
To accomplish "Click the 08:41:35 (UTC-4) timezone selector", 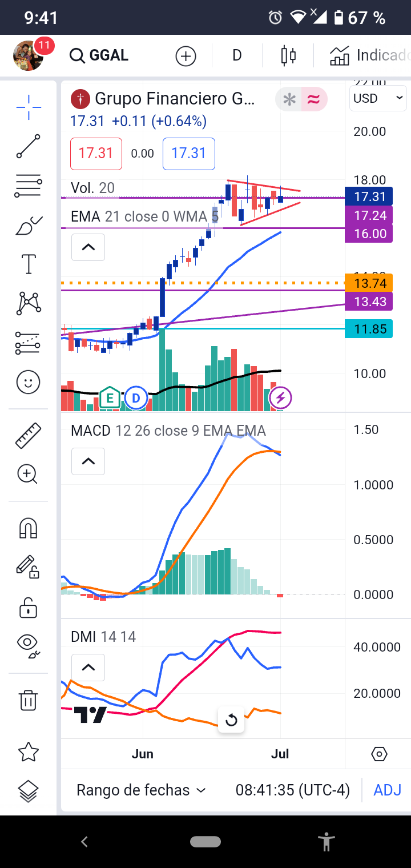I will pyautogui.click(x=292, y=790).
